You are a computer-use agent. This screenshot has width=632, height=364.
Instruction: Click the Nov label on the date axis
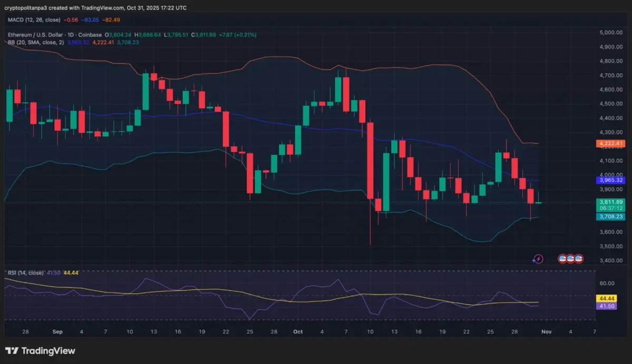pyautogui.click(x=546, y=332)
